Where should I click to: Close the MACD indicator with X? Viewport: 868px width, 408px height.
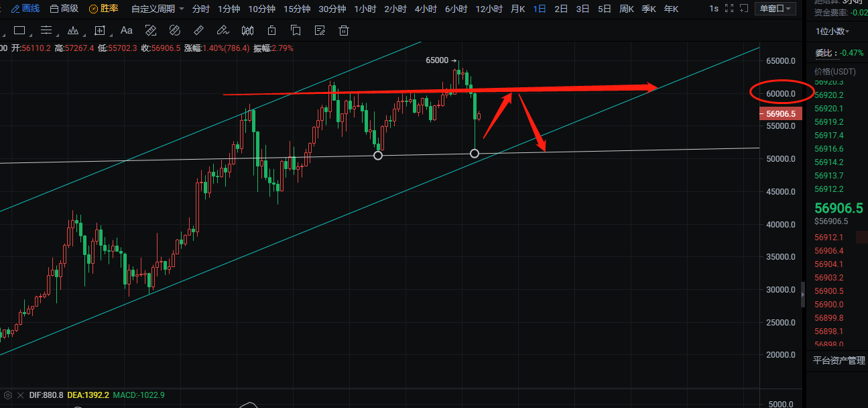21,395
